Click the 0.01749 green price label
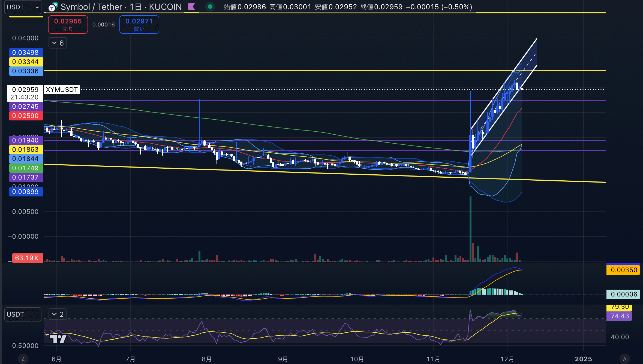This screenshot has width=643, height=364. pyautogui.click(x=26, y=168)
